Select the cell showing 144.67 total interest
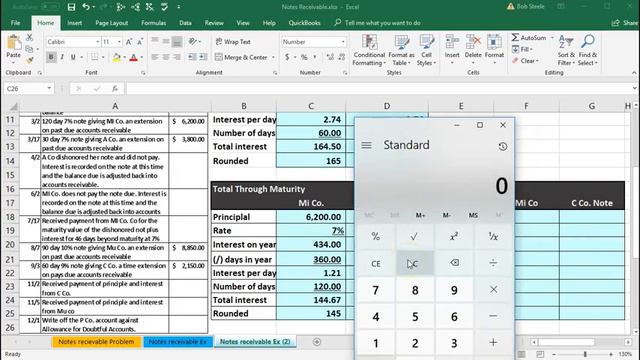The width and height of the screenshot is (640, 360). pos(311,300)
